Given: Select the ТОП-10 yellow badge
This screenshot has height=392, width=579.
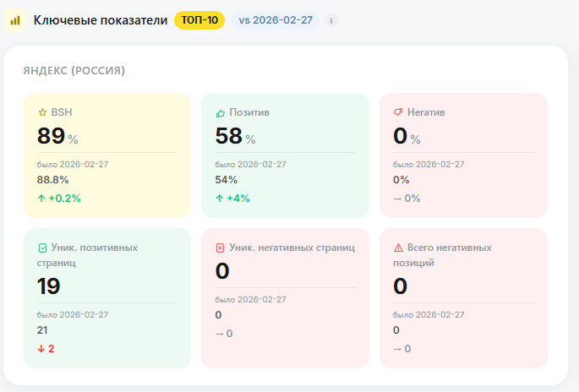Looking at the screenshot, I should point(199,20).
